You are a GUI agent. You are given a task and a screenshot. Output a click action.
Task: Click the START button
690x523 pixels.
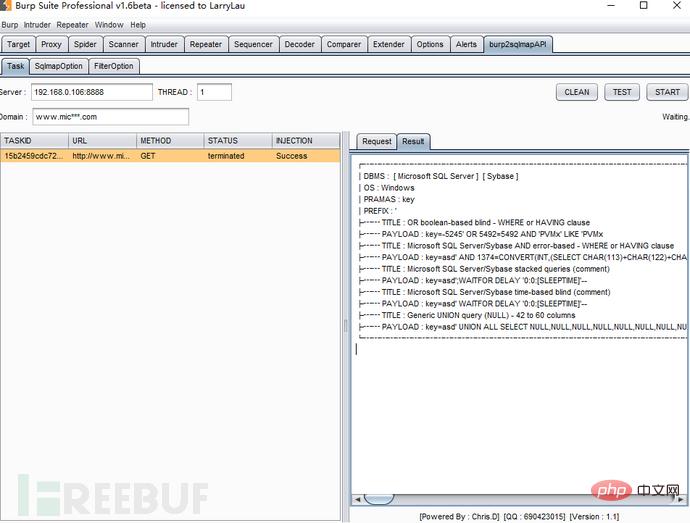tap(667, 92)
